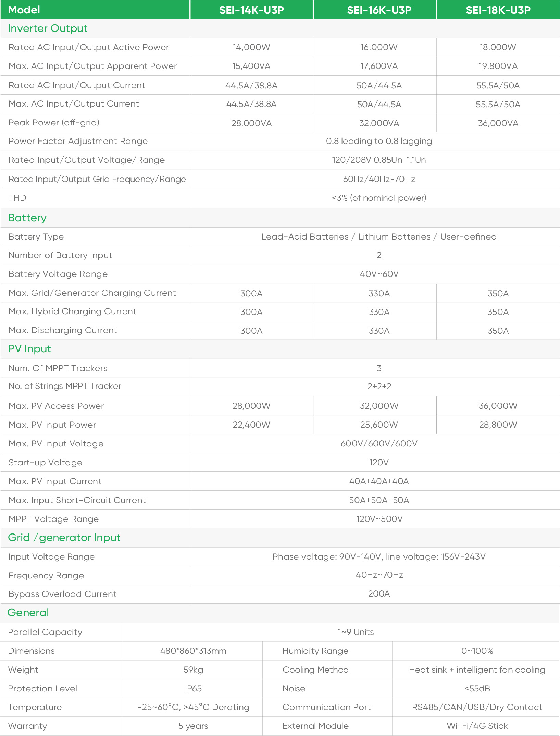Click the 0.8 leading to 0.8 lagging value
The image size is (560, 736).
[379, 141]
